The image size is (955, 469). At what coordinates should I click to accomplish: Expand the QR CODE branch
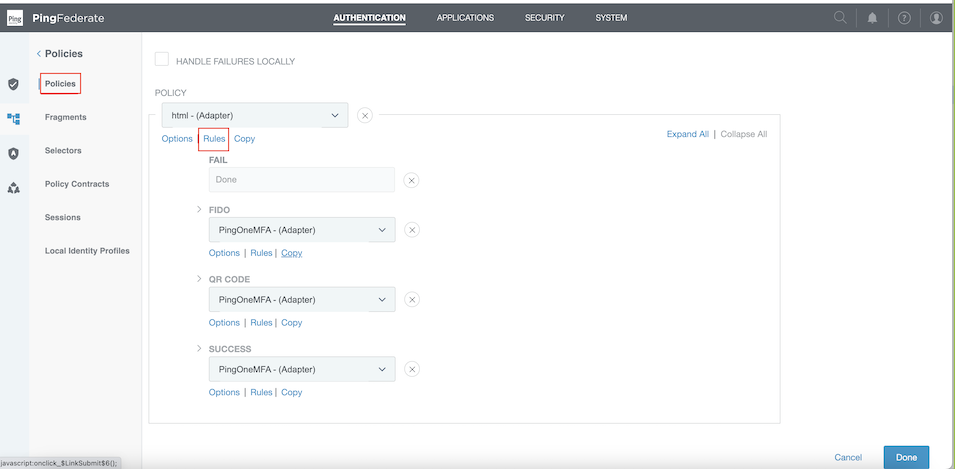pyautogui.click(x=199, y=278)
